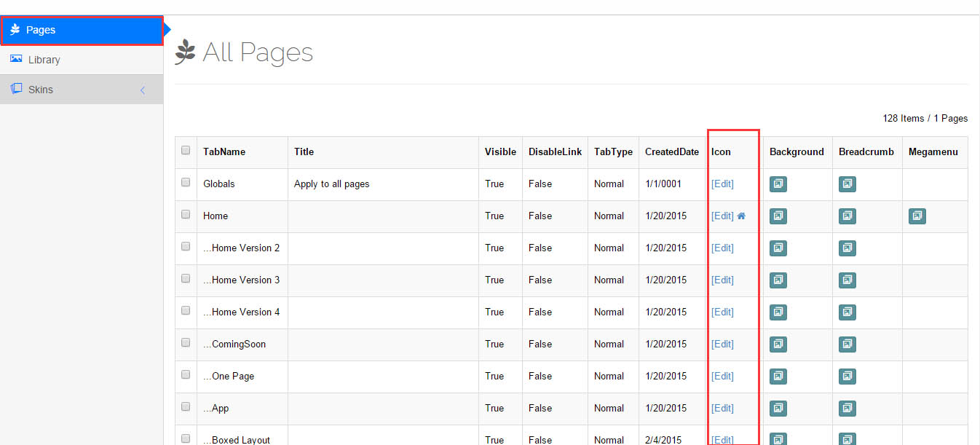
Task: Click the Edit icon link for Globals
Action: pos(722,184)
